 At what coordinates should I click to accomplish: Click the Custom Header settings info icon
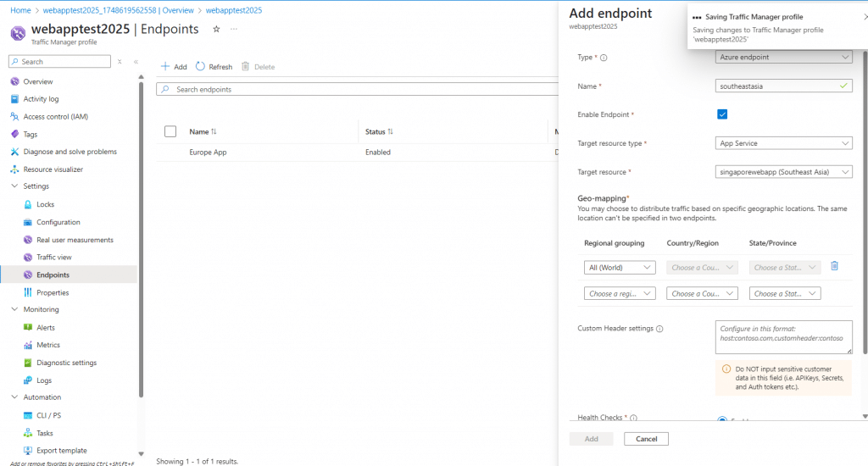[x=659, y=329]
